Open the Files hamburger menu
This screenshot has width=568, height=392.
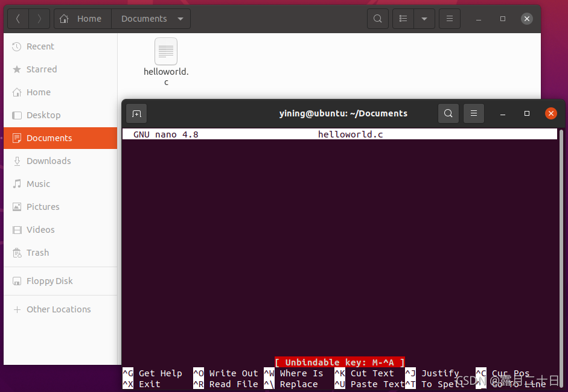point(450,19)
